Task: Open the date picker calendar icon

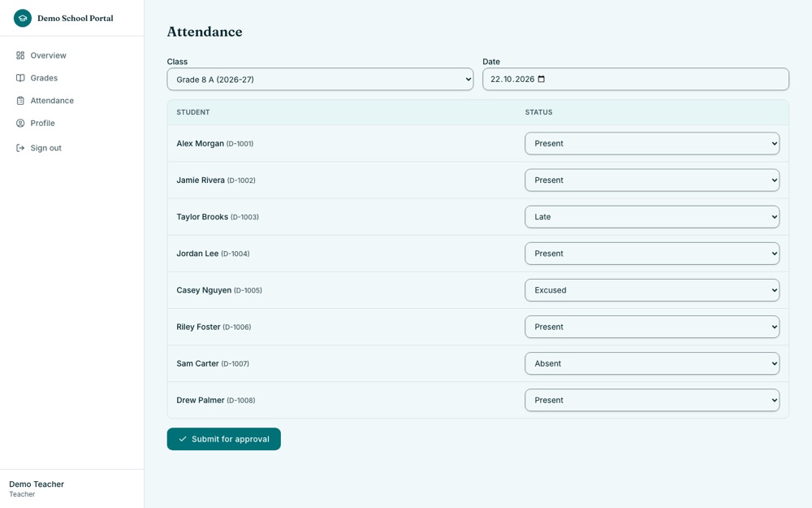Action: click(541, 79)
